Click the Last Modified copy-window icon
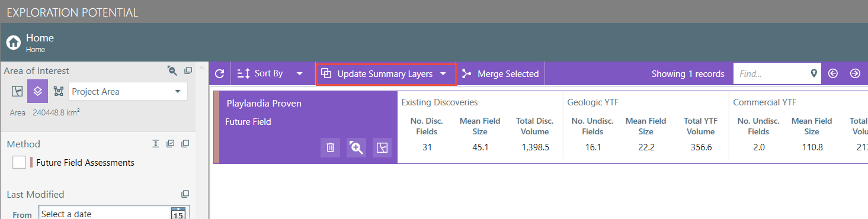The height and width of the screenshot is (219, 868). coord(185,194)
